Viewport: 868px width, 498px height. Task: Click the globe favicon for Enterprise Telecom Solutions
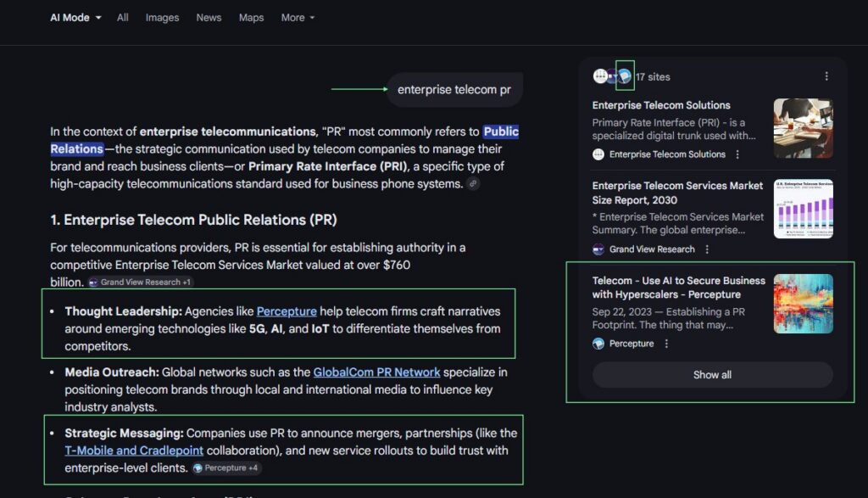pyautogui.click(x=598, y=154)
